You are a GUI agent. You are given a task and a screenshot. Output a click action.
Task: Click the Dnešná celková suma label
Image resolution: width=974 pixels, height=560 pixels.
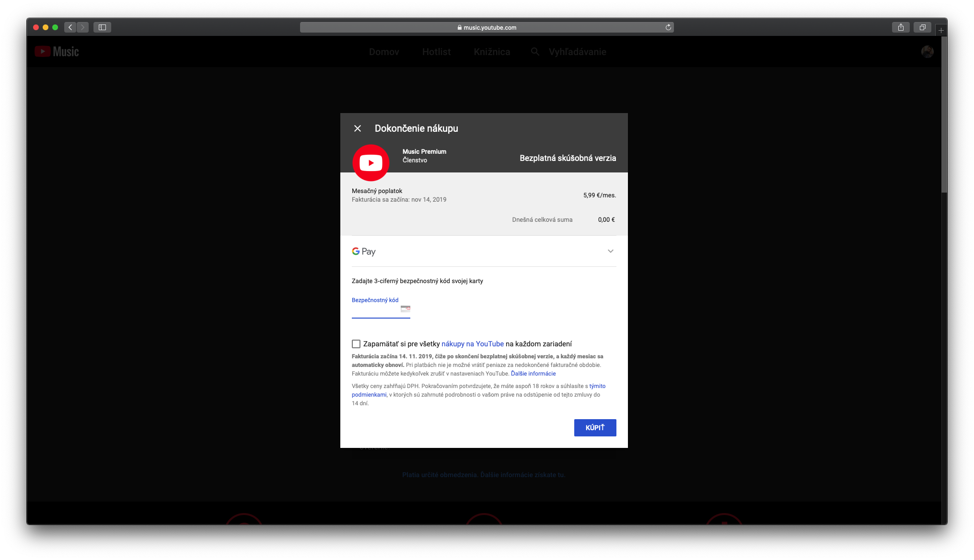(x=542, y=220)
